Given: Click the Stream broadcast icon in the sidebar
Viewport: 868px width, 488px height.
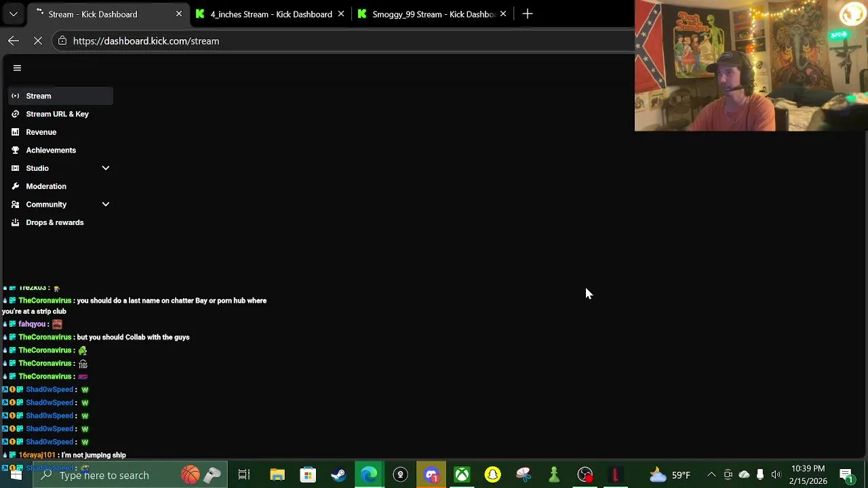Looking at the screenshot, I should pos(15,96).
